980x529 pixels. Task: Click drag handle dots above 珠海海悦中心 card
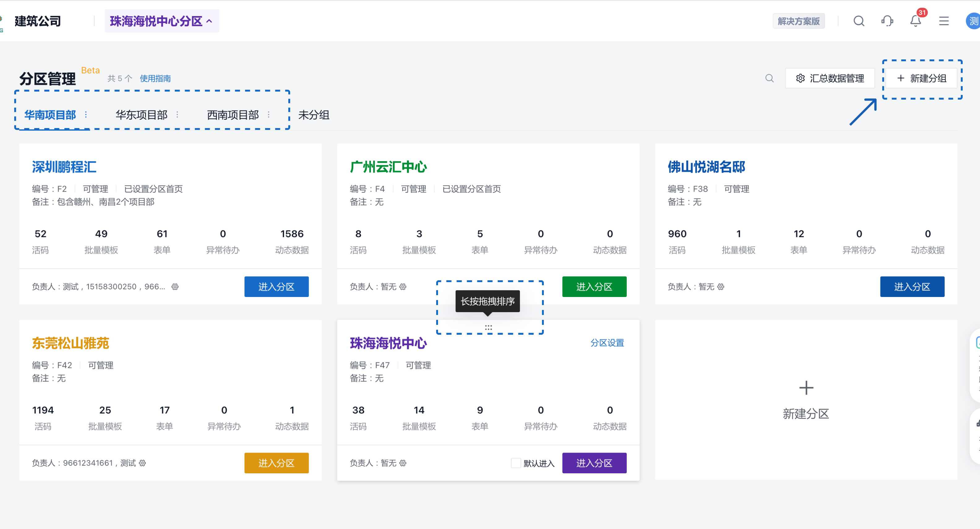[x=488, y=327]
